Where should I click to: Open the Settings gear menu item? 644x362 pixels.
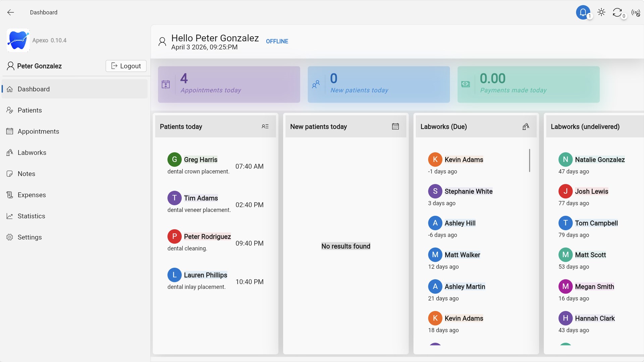point(30,237)
